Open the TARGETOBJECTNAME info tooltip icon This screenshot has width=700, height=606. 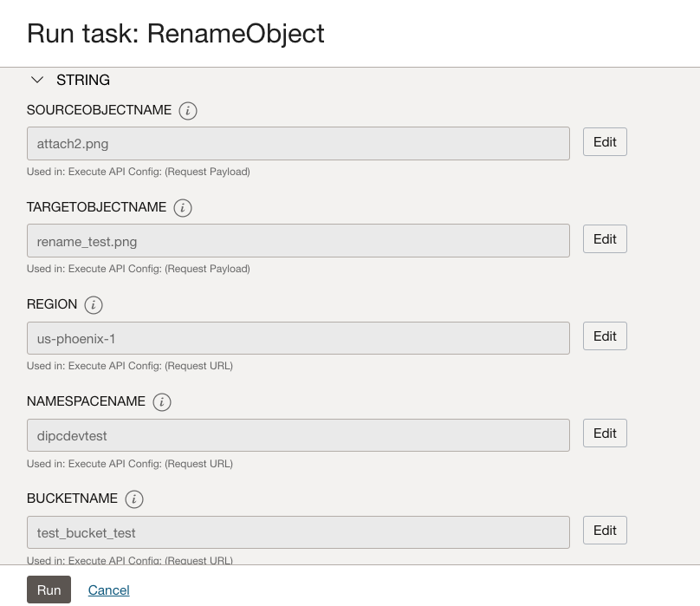click(x=183, y=208)
